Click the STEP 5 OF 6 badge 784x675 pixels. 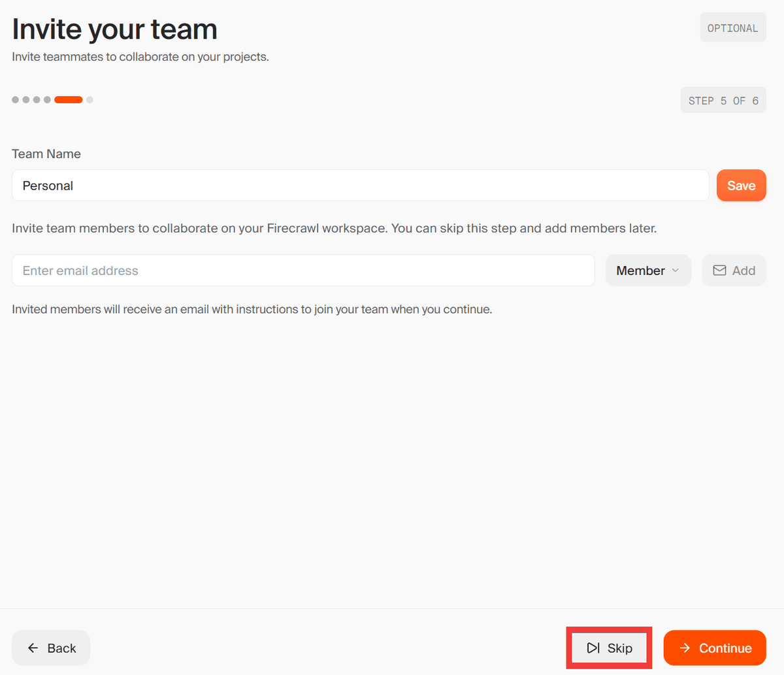click(723, 101)
